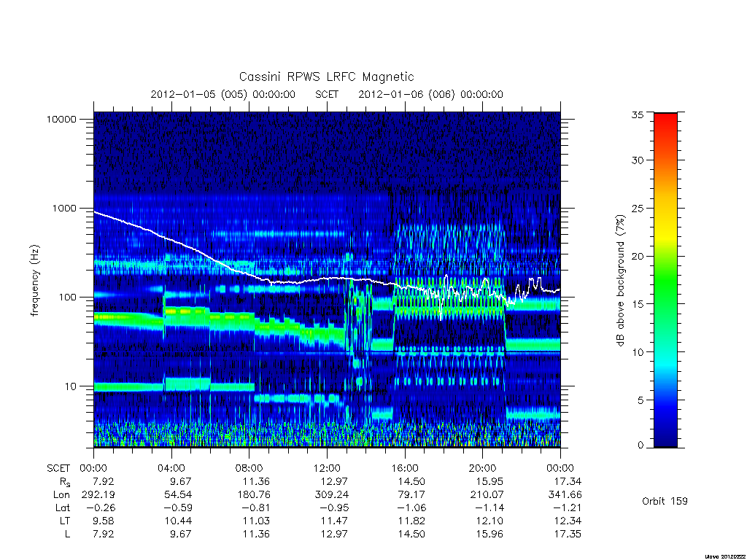Click the 'dB above background (7%)' color scale label
The image size is (747, 560).
620,281
